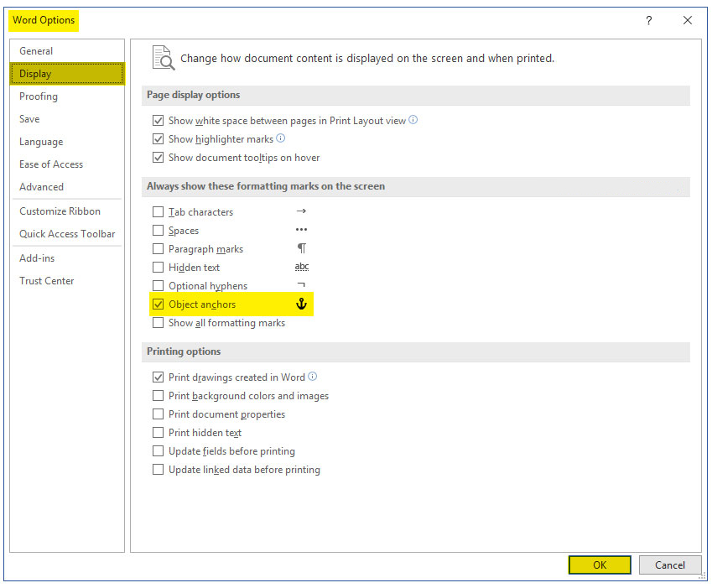The width and height of the screenshot is (712, 588).
Task: Click the 'Change how document content' description
Action: pos(367,58)
